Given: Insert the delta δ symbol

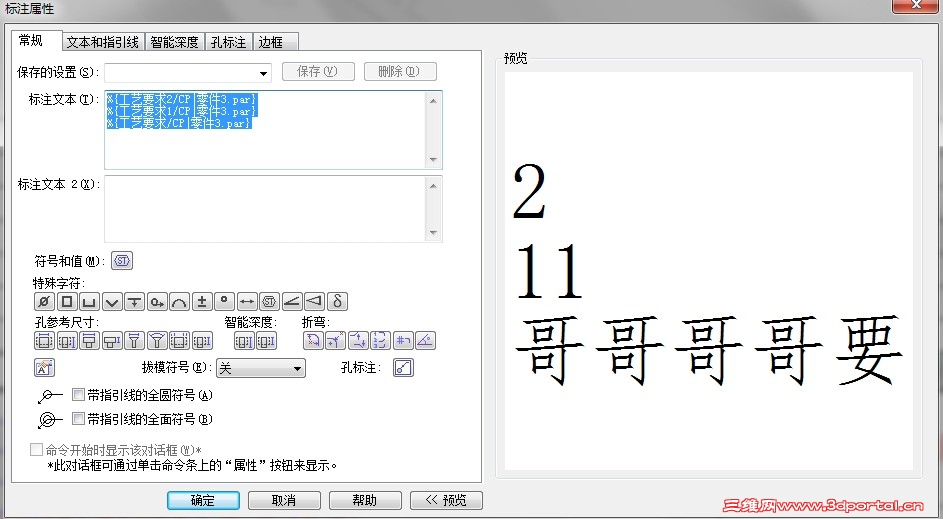Looking at the screenshot, I should 337,301.
